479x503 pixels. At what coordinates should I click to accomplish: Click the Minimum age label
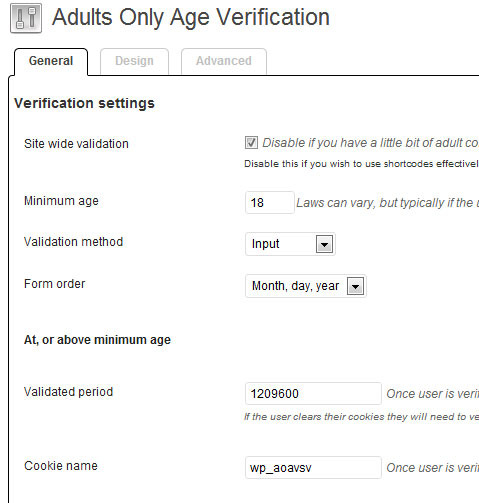(61, 201)
